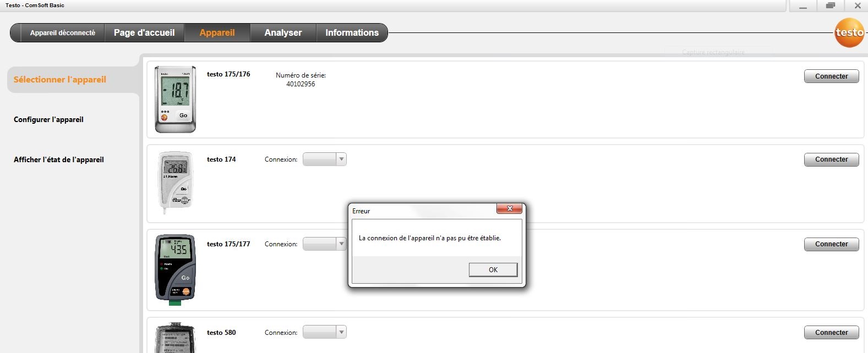Screen dimensions: 868x353
Task: Click the orange testo logo
Action: click(x=849, y=32)
